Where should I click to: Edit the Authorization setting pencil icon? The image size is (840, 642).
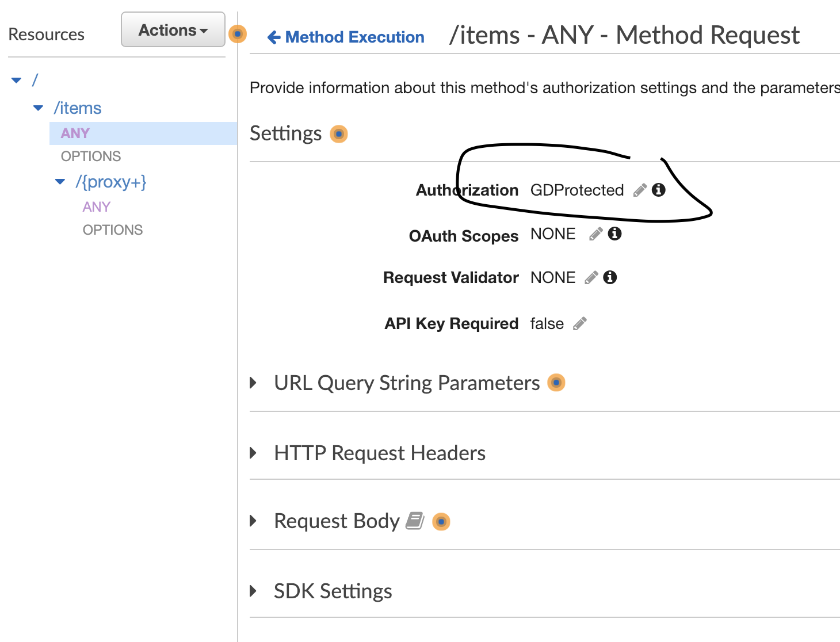(x=640, y=190)
